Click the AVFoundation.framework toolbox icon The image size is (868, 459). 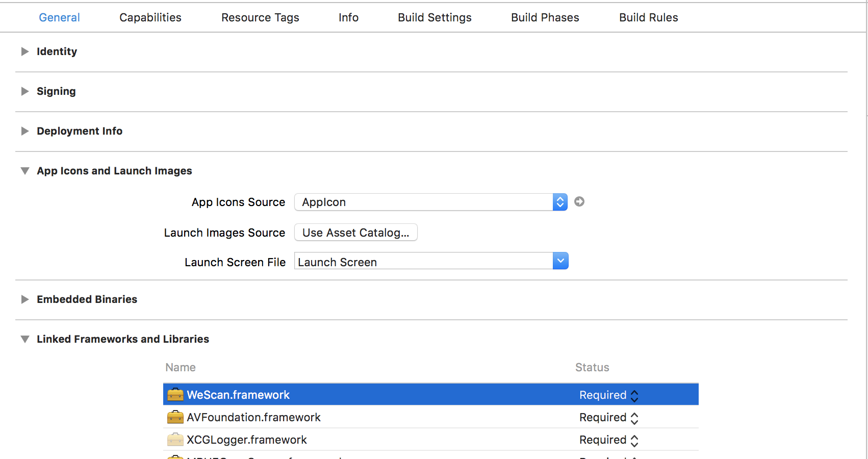(x=175, y=417)
